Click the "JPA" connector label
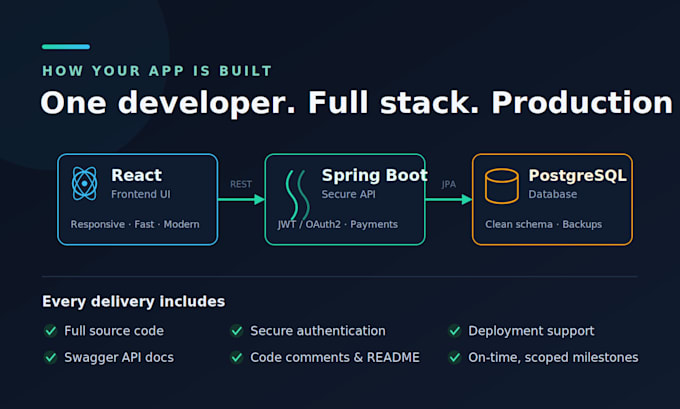 (x=449, y=184)
